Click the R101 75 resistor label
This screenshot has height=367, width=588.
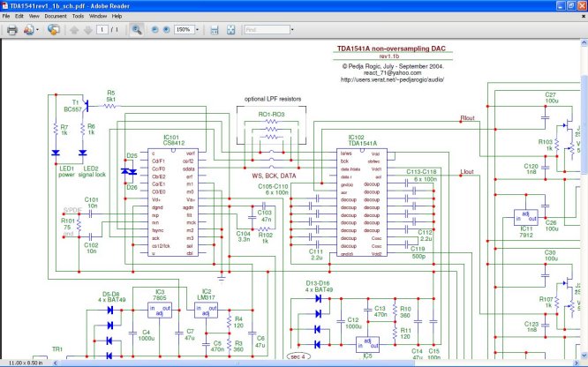[x=67, y=224]
